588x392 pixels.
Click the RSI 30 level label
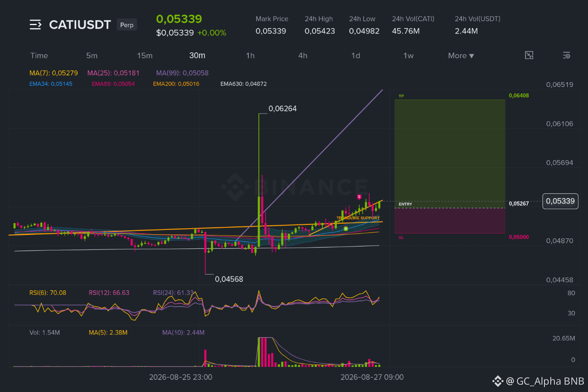click(571, 313)
